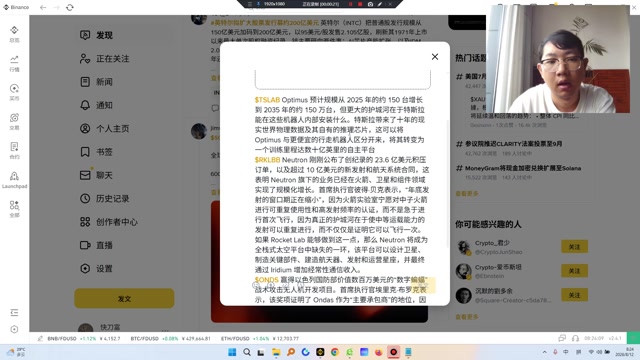Open 书签 Bookmarks
Viewport: 640px width, 360px height.
click(x=124, y=152)
